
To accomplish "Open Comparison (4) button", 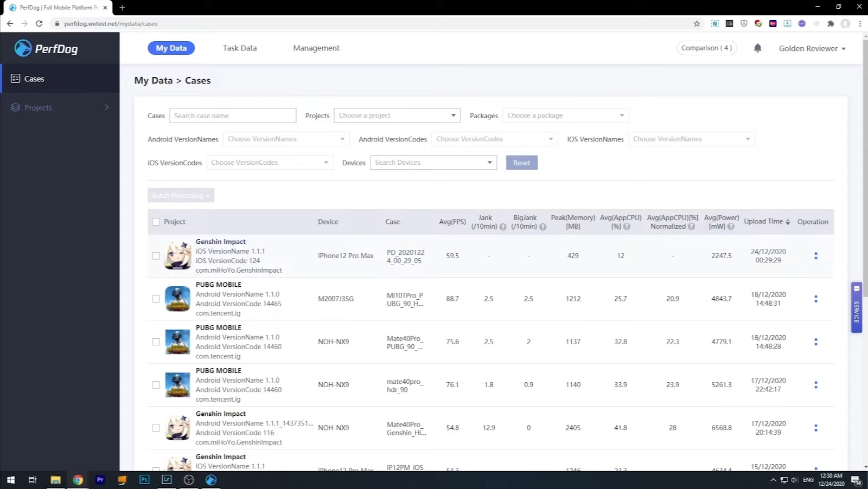I will click(706, 48).
